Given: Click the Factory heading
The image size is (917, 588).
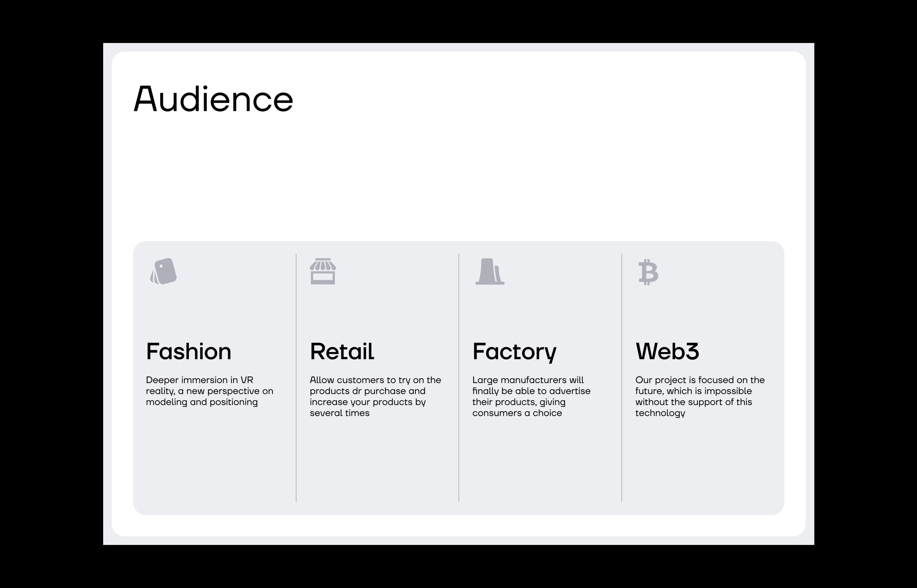Looking at the screenshot, I should coord(514,351).
